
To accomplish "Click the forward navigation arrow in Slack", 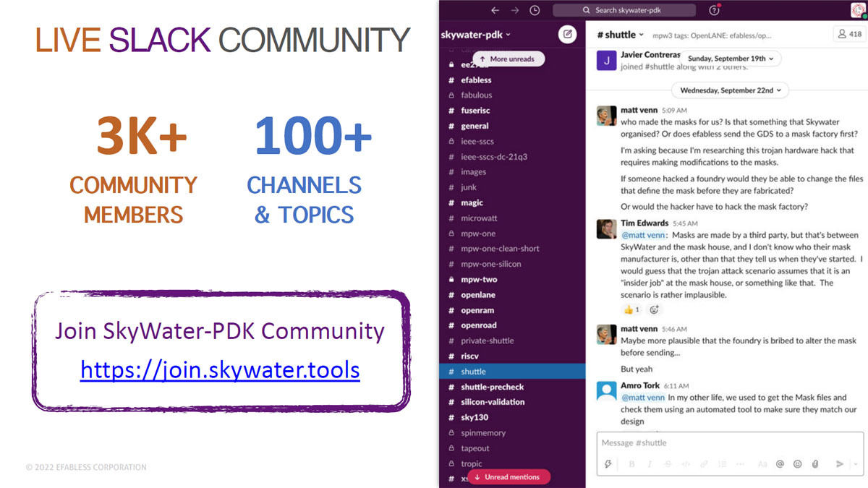I will point(514,10).
